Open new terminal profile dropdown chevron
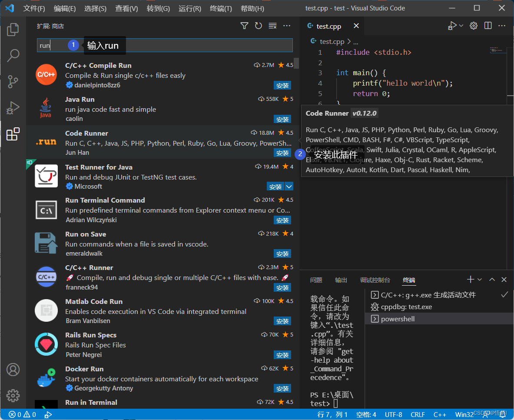This screenshot has height=420, width=514. pos(480,279)
